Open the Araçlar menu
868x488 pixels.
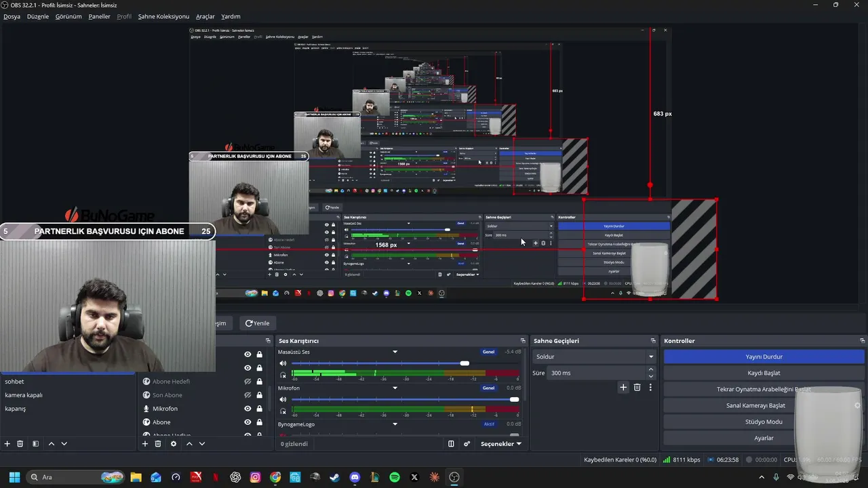(205, 16)
